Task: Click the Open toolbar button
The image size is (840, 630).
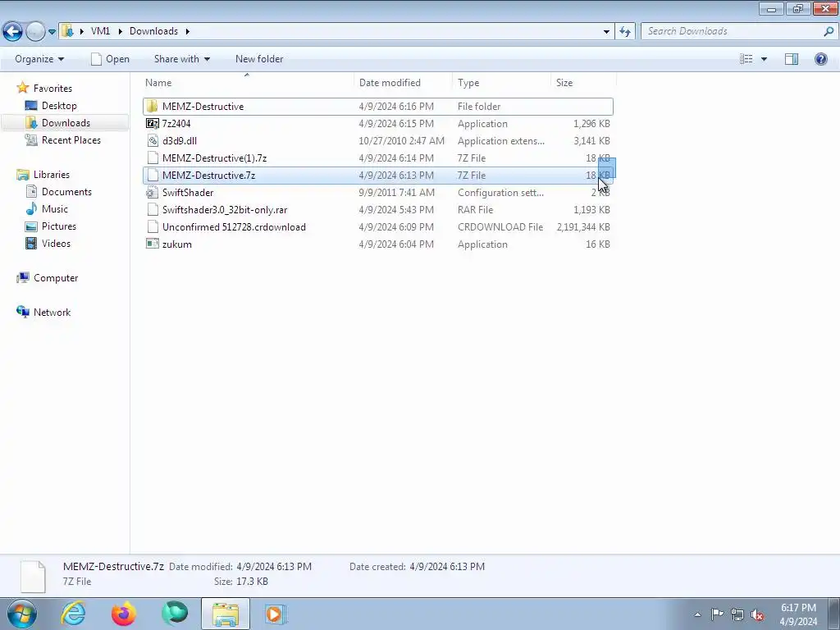Action: pyautogui.click(x=111, y=59)
